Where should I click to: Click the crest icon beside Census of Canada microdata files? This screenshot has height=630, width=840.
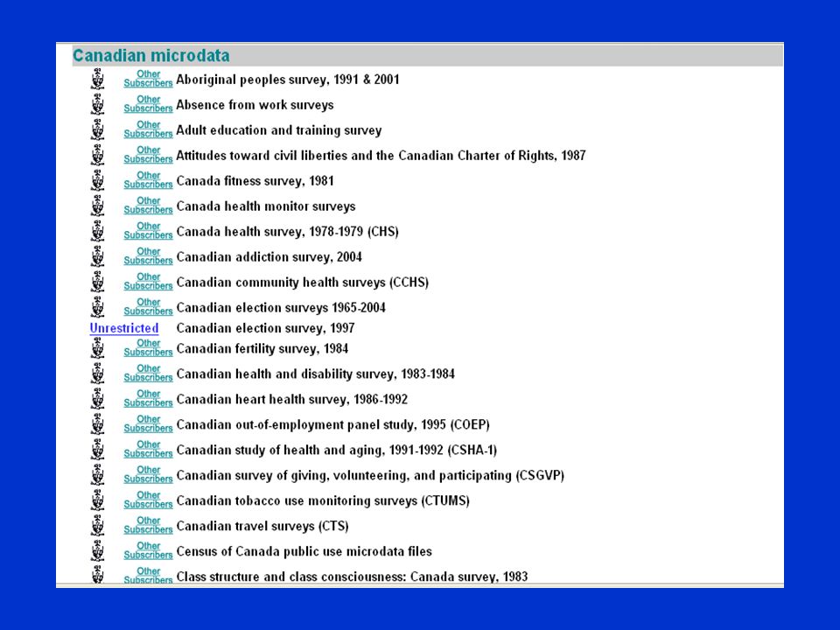point(97,550)
